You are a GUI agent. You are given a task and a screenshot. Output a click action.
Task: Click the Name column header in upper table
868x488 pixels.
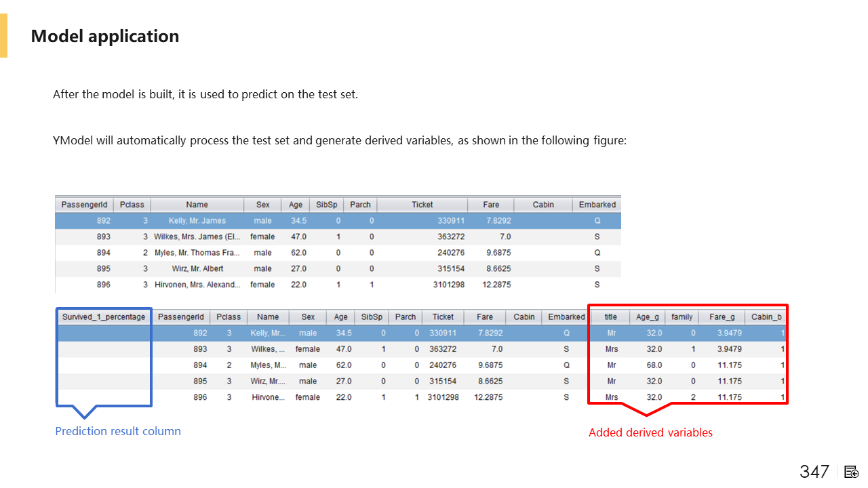[197, 204]
